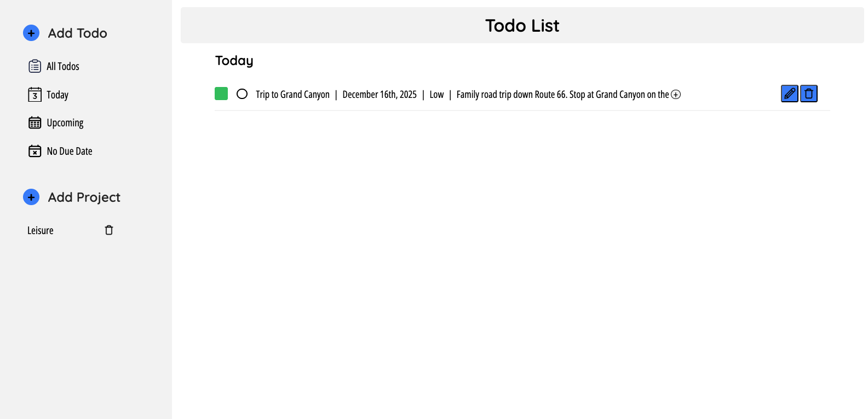
Task: Click the pencil icon to edit the todo
Action: [789, 93]
